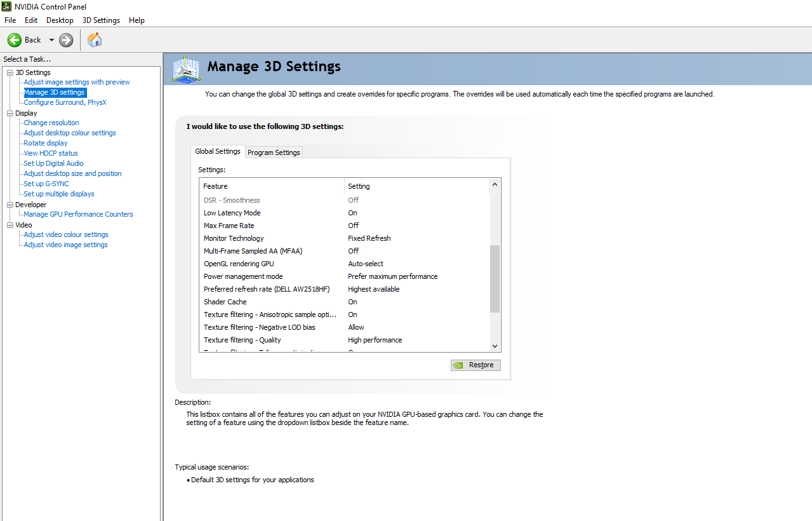The height and width of the screenshot is (521, 812).
Task: Click the Auto-select setting value
Action: pyautogui.click(x=366, y=264)
